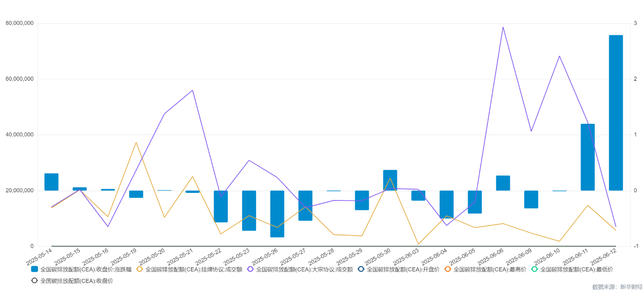Click the right axis label 3
Screen dimensions: 644x291
click(635, 23)
